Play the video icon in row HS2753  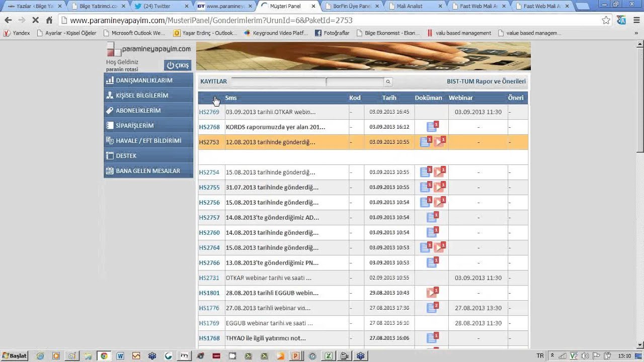pos(440,142)
